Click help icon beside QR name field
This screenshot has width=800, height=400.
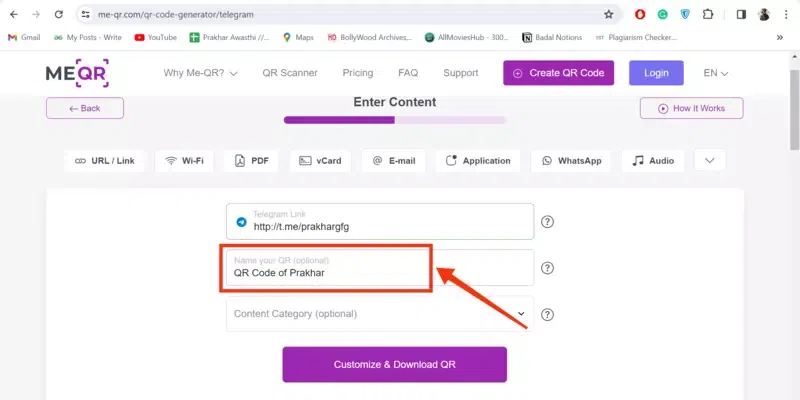pos(547,268)
